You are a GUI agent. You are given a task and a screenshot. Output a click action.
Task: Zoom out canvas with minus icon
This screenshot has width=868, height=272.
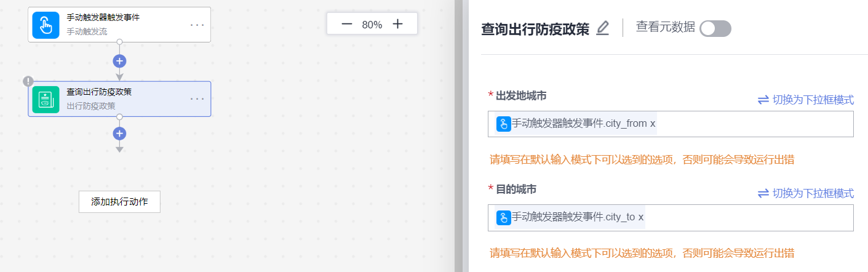coord(347,24)
